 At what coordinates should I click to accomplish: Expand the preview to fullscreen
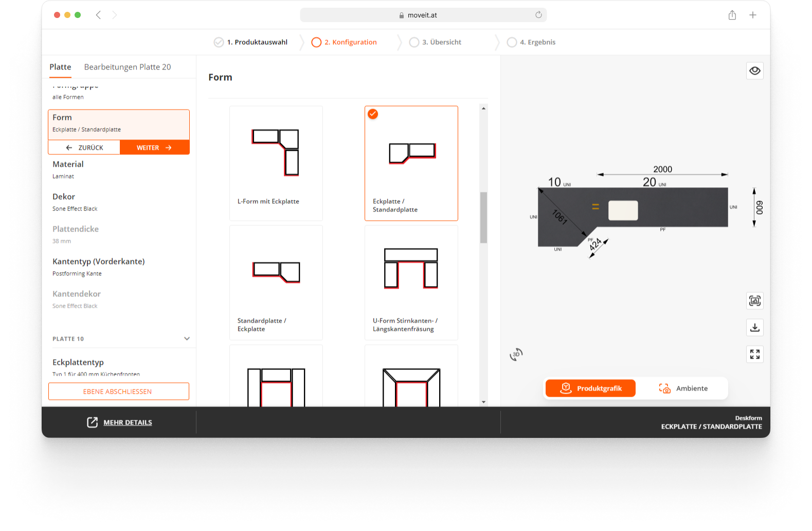(754, 355)
